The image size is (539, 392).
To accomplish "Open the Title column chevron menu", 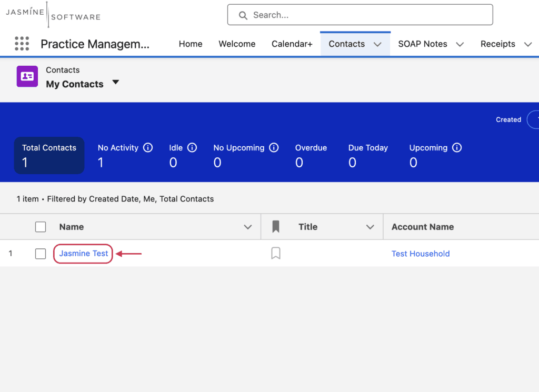I will [370, 227].
